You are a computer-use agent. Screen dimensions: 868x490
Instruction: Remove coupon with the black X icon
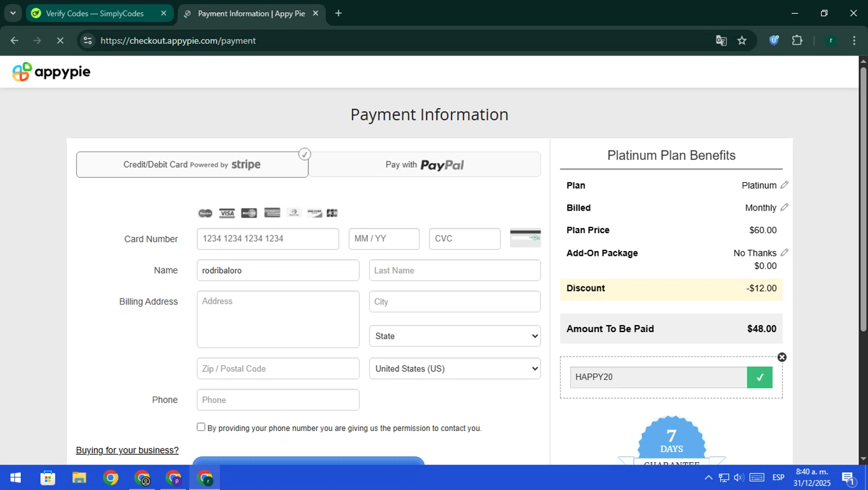tap(782, 358)
